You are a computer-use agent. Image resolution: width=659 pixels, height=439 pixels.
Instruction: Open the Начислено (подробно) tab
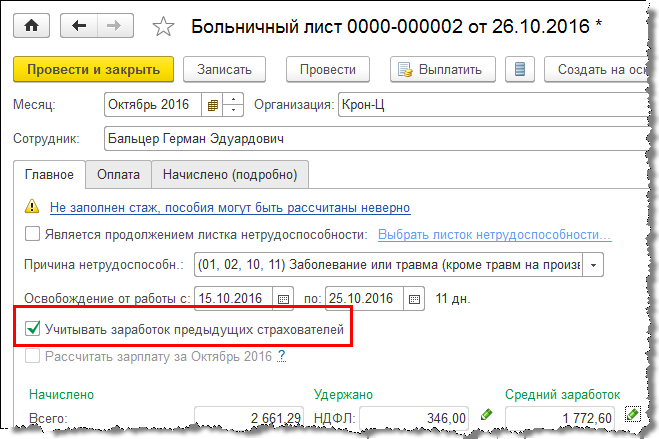(x=230, y=174)
